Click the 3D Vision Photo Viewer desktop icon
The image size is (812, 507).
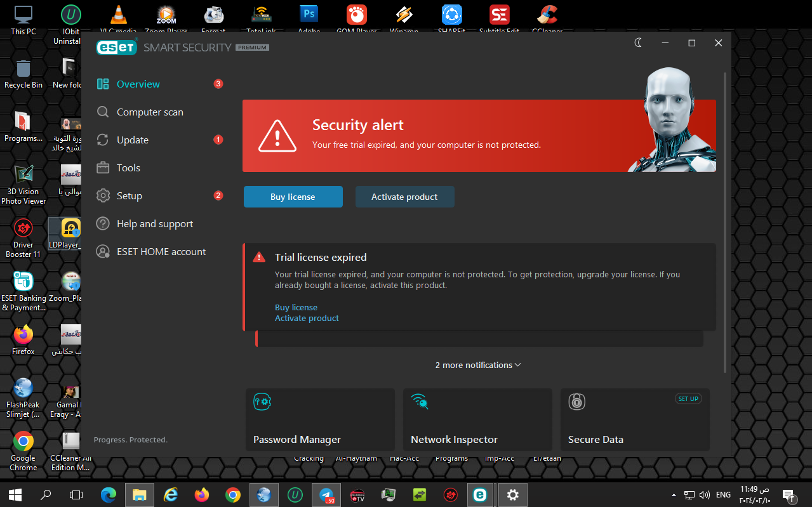pyautogui.click(x=23, y=185)
